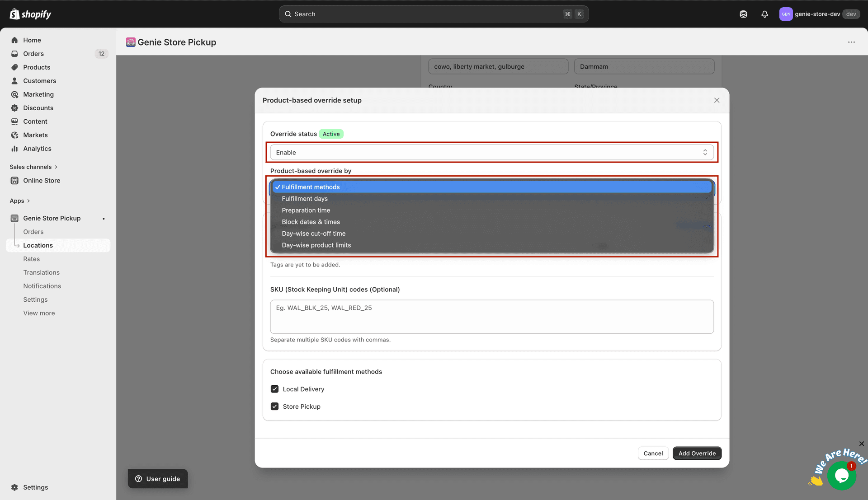Viewport: 868px width, 500px height.
Task: Click the Analytics bar chart icon
Action: pos(14,149)
